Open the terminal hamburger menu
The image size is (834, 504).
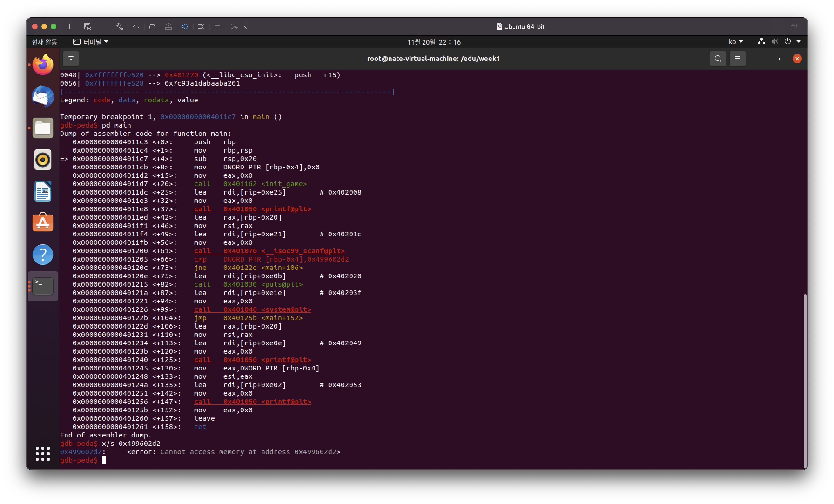[x=737, y=59]
